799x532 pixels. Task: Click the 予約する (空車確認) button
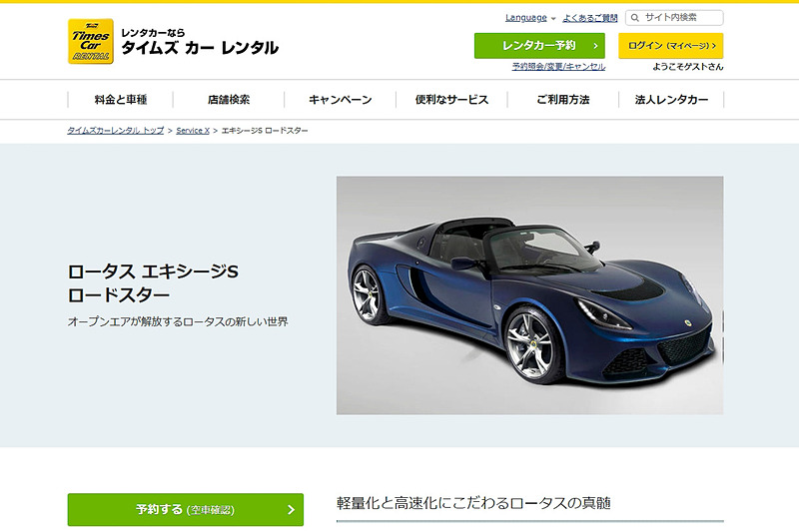click(186, 509)
